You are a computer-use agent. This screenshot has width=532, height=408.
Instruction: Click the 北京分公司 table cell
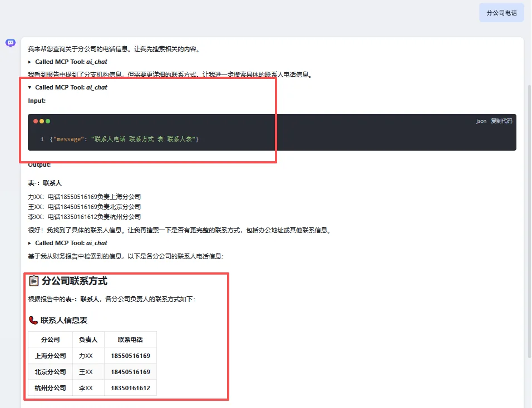50,372
